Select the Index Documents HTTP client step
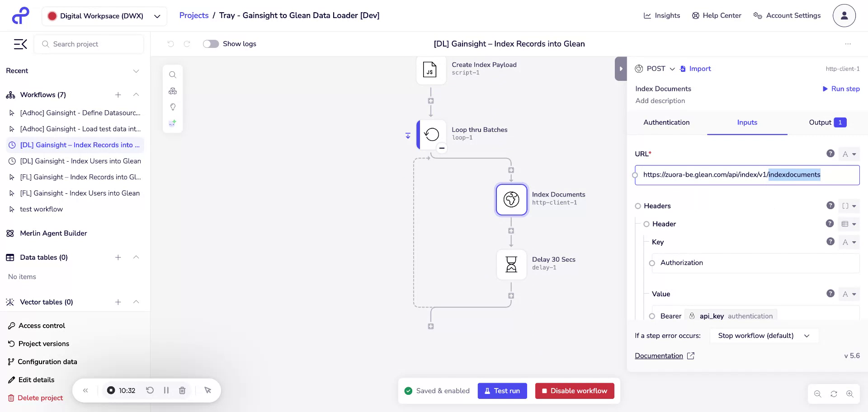 click(x=511, y=199)
